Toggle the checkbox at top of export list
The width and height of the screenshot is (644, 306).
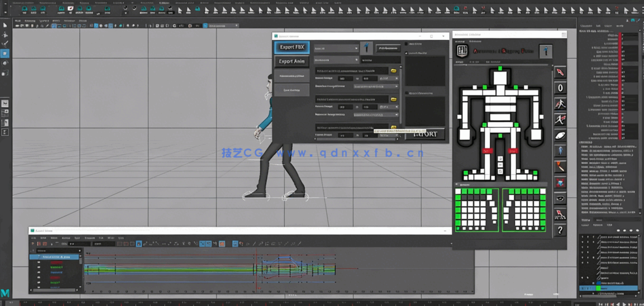coord(406,45)
